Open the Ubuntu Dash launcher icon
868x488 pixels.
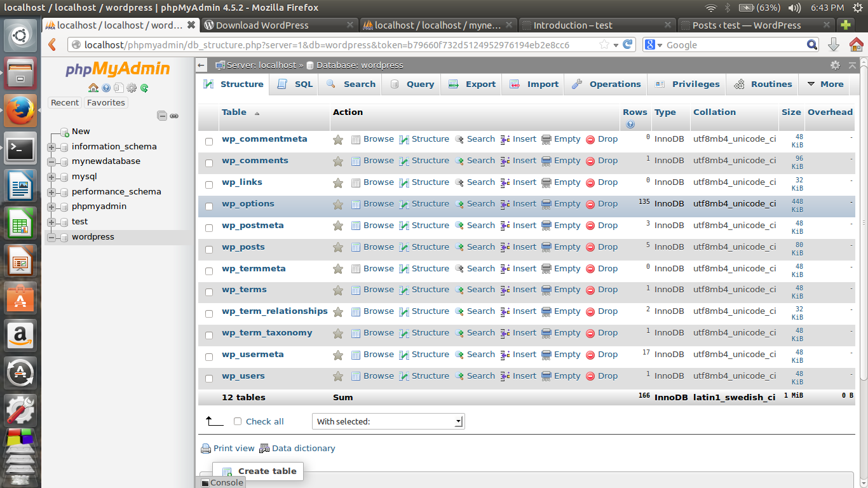20,36
